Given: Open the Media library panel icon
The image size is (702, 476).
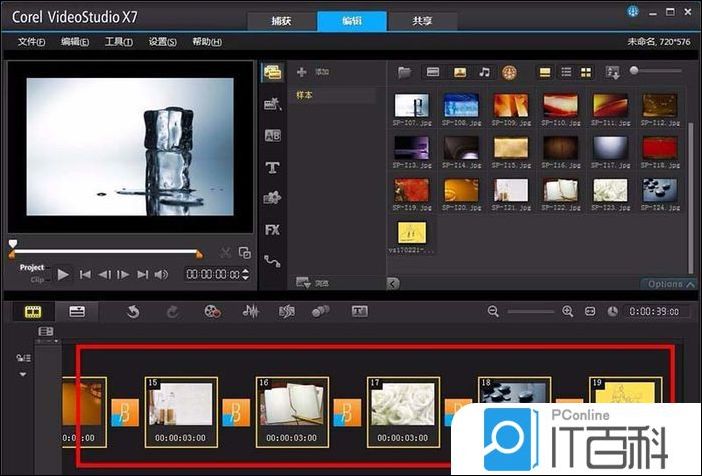Looking at the screenshot, I should click(271, 72).
